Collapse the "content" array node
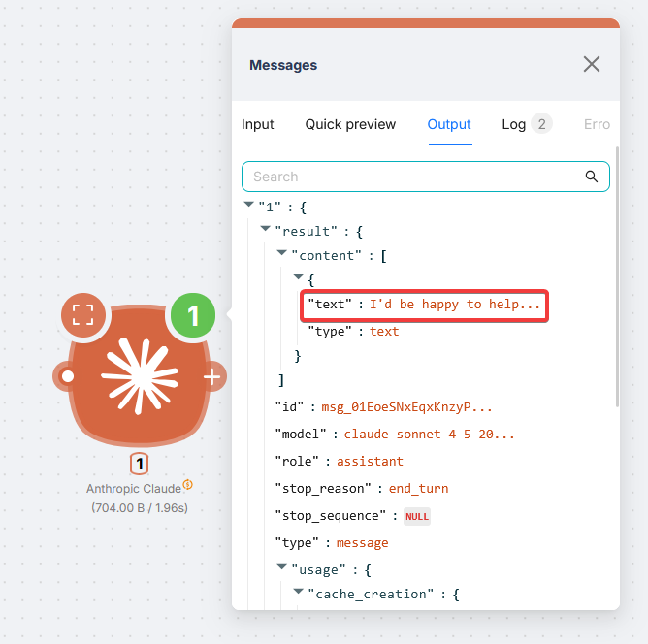Image resolution: width=648 pixels, height=644 pixels. tap(282, 256)
